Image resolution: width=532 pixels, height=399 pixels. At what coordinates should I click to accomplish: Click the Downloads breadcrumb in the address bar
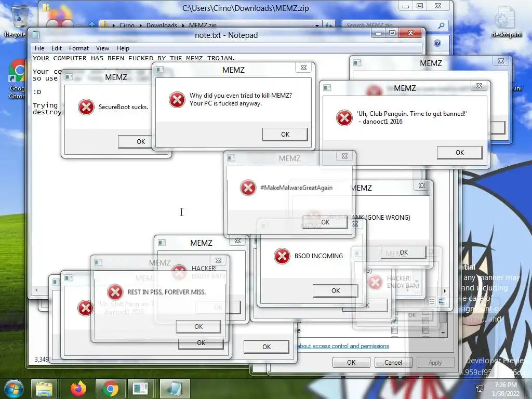pyautogui.click(x=162, y=25)
